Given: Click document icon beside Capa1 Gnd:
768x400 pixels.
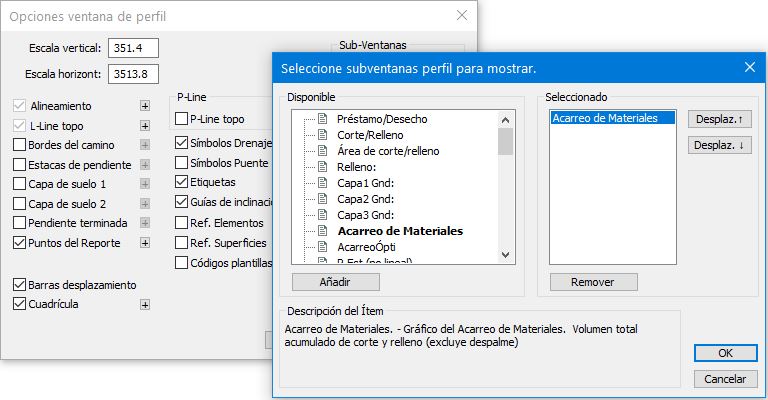Looking at the screenshot, I should tap(322, 183).
